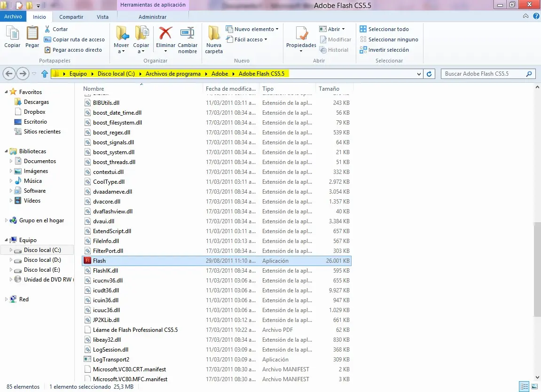Click Disco local (C:) in the address path
The image size is (541, 392).
coord(116,74)
